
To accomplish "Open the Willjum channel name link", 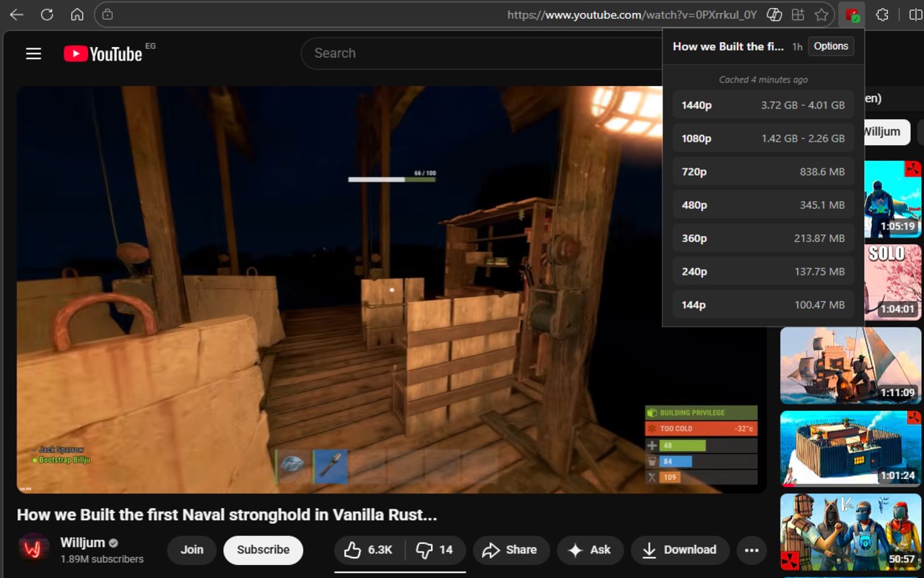I will coord(82,543).
